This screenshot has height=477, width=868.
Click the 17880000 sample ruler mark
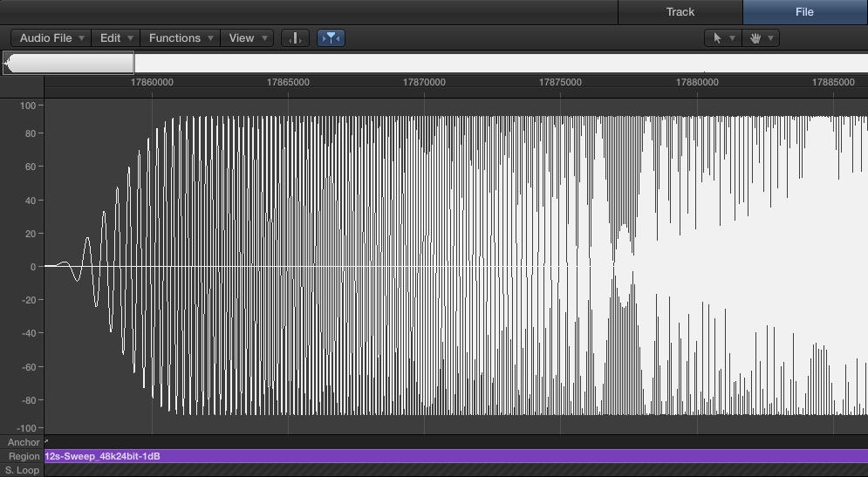pos(697,83)
